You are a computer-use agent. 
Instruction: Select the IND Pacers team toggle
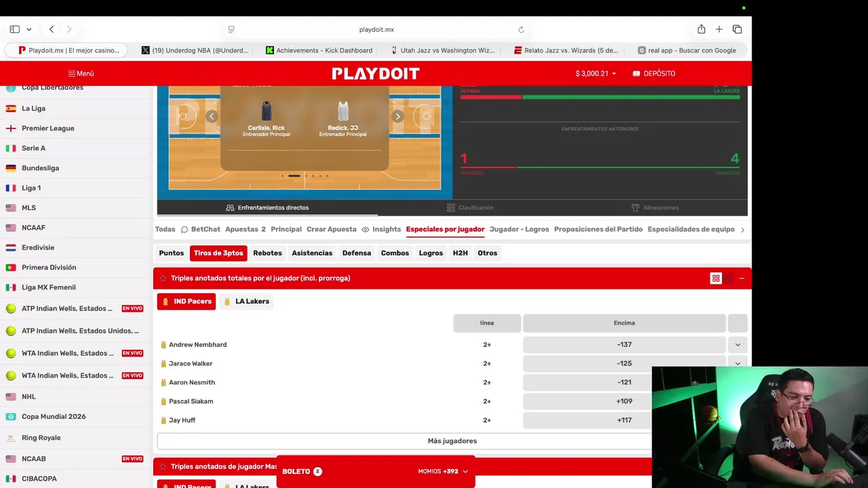click(x=186, y=301)
